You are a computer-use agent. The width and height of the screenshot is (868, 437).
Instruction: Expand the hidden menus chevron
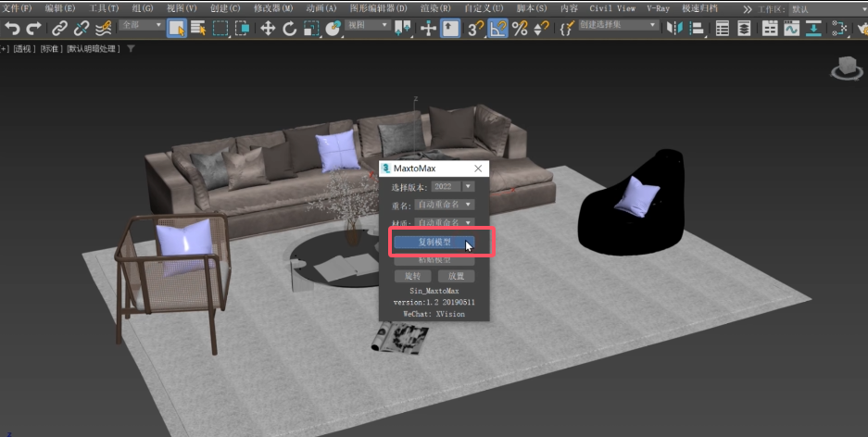coord(748,9)
